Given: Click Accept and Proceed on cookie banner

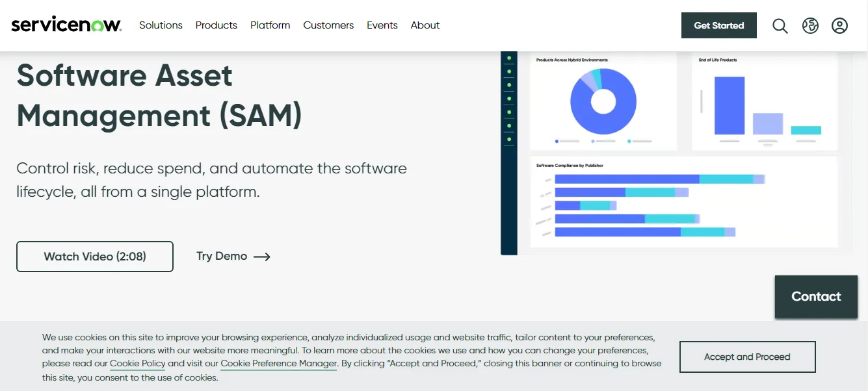Looking at the screenshot, I should [747, 357].
